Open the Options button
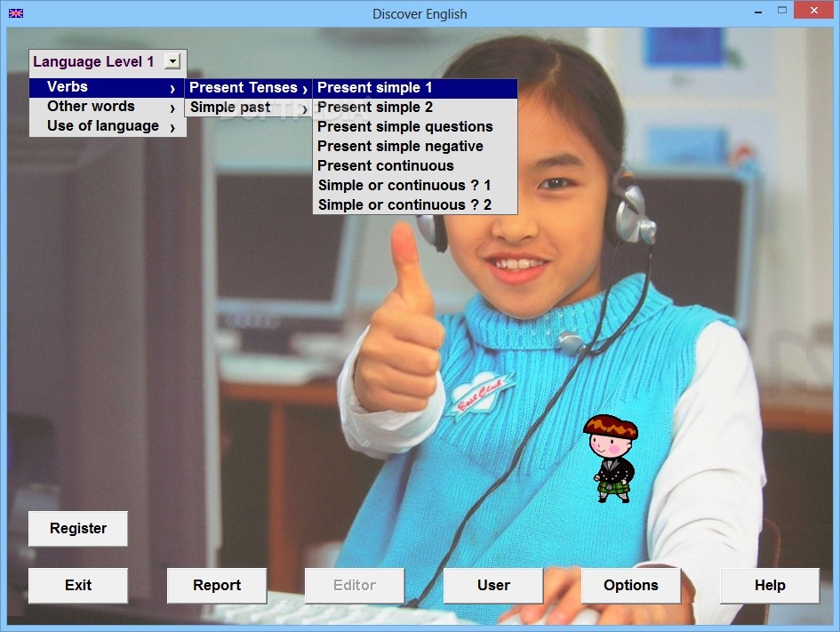The width and height of the screenshot is (840, 632). pos(631,586)
